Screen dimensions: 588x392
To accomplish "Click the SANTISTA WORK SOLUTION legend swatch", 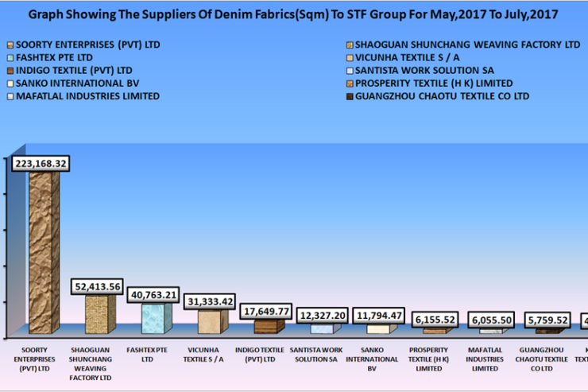I will (x=350, y=71).
